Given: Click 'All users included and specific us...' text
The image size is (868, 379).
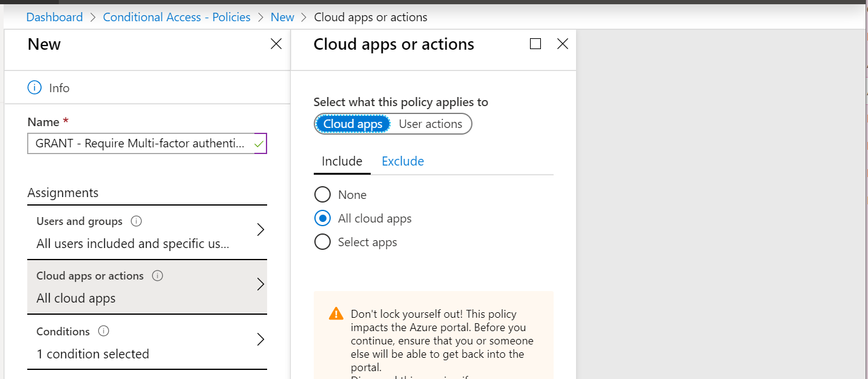Looking at the screenshot, I should coord(133,244).
